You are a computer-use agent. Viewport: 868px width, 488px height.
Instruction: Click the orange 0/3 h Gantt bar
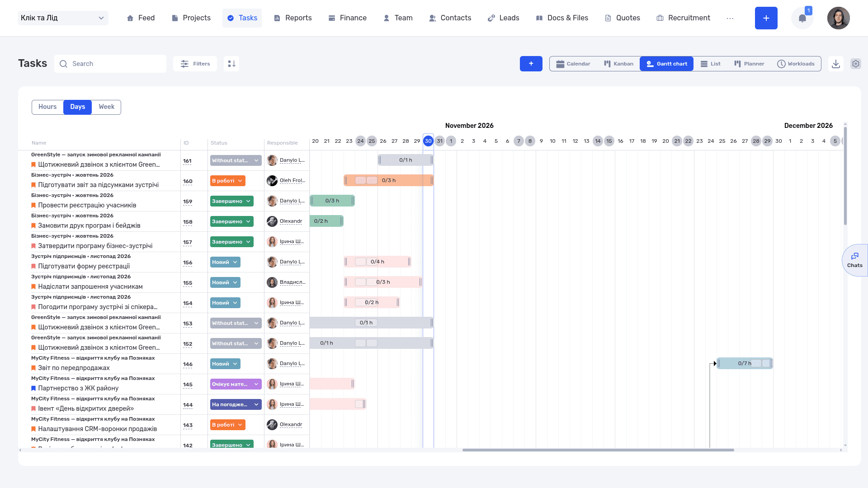[388, 180]
